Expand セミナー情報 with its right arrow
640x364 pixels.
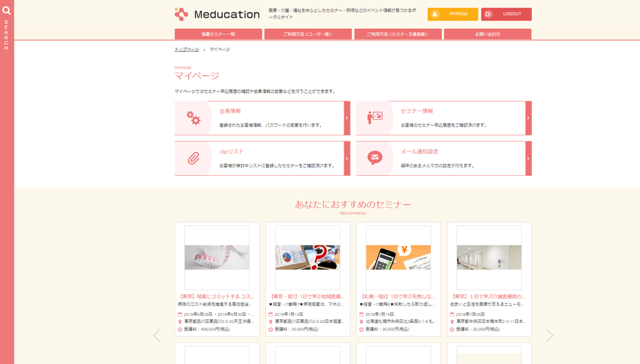coord(528,118)
